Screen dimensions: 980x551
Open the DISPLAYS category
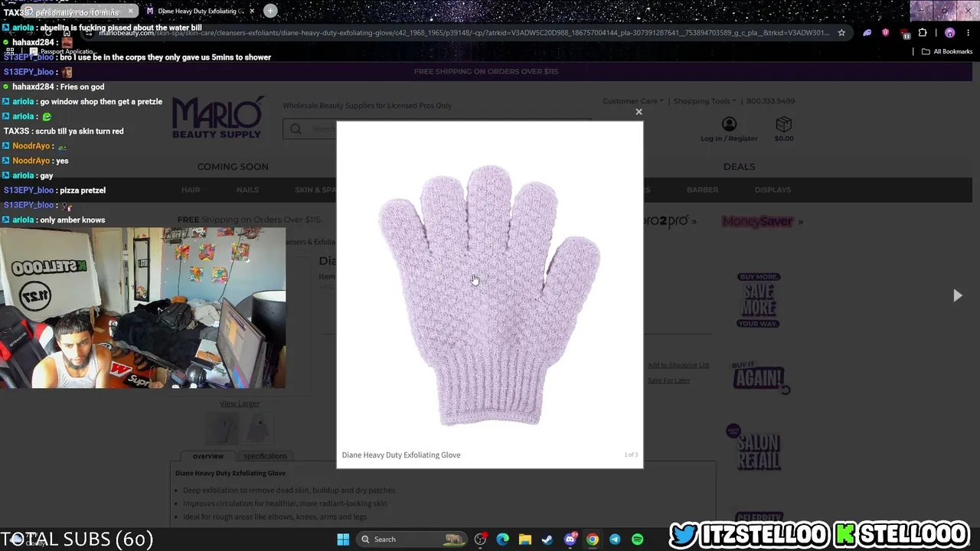pos(773,190)
